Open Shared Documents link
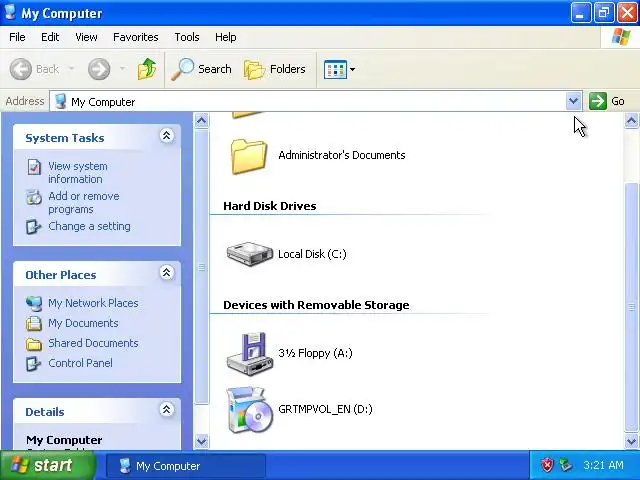Viewport: 640px width, 480px height. coord(93,343)
